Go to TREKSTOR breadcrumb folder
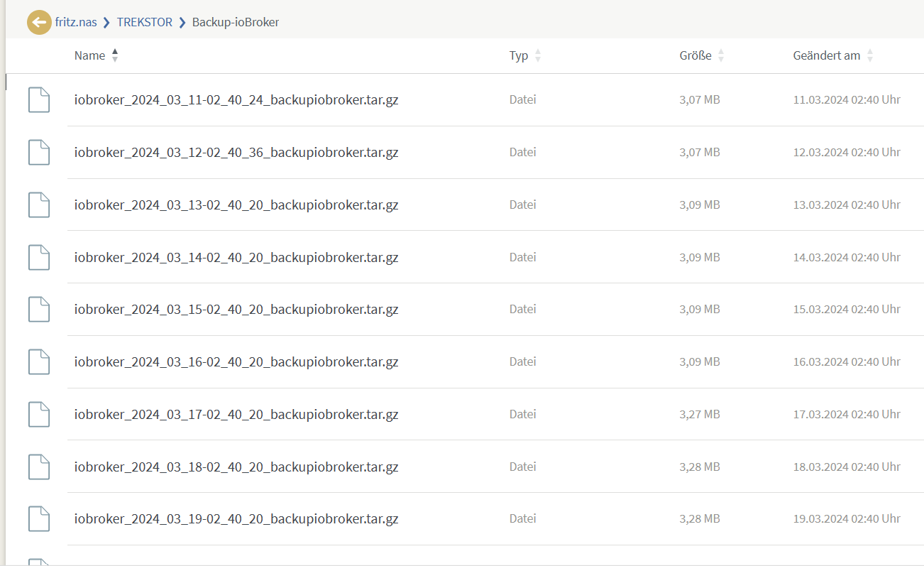The width and height of the screenshot is (924, 566). point(145,22)
